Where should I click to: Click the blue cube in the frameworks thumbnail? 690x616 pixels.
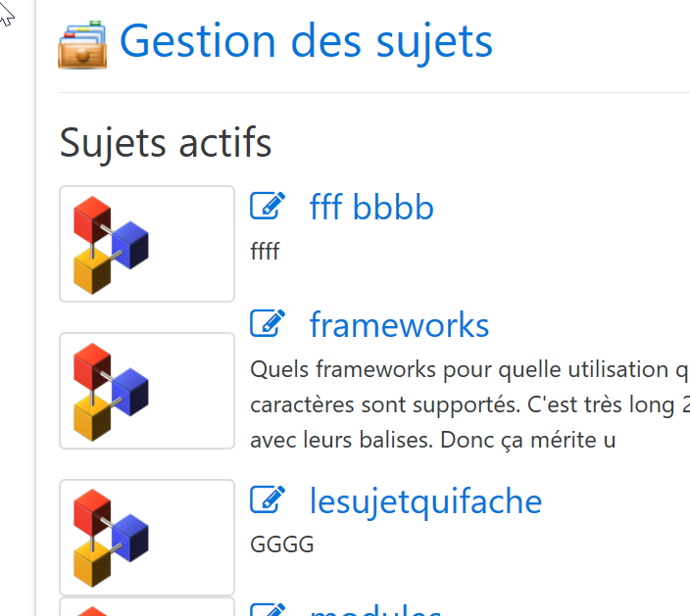point(130,392)
